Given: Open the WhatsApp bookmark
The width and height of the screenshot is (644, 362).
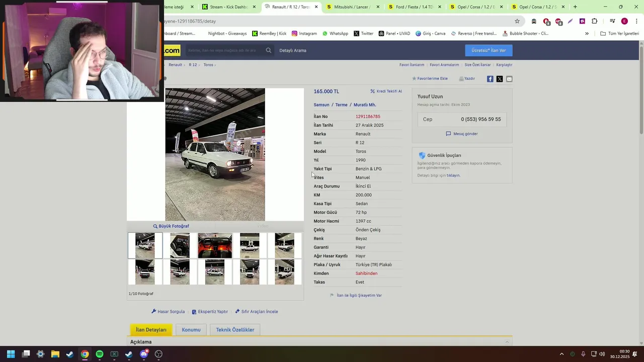Looking at the screenshot, I should pyautogui.click(x=335, y=33).
